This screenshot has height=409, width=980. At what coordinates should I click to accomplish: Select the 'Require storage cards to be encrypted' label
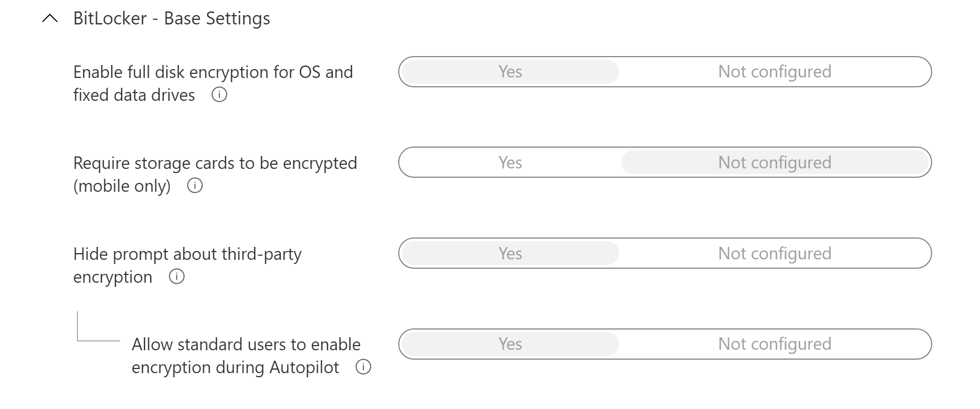[215, 163]
